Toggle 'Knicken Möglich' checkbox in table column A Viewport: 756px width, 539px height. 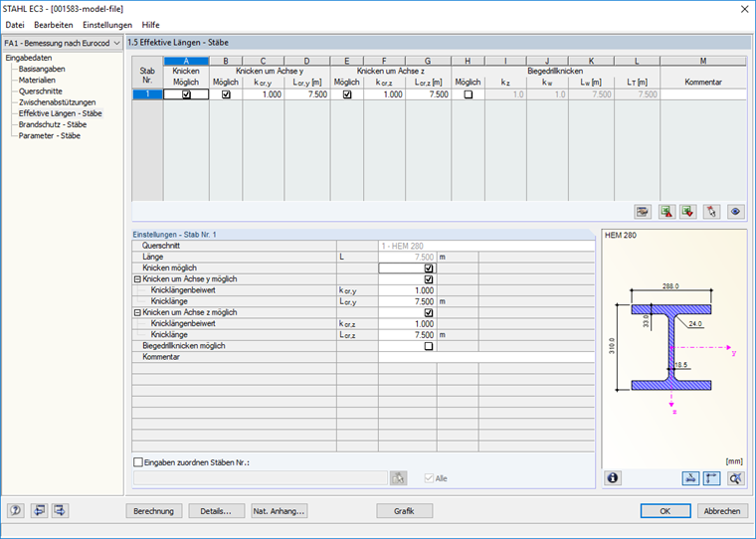tap(186, 94)
